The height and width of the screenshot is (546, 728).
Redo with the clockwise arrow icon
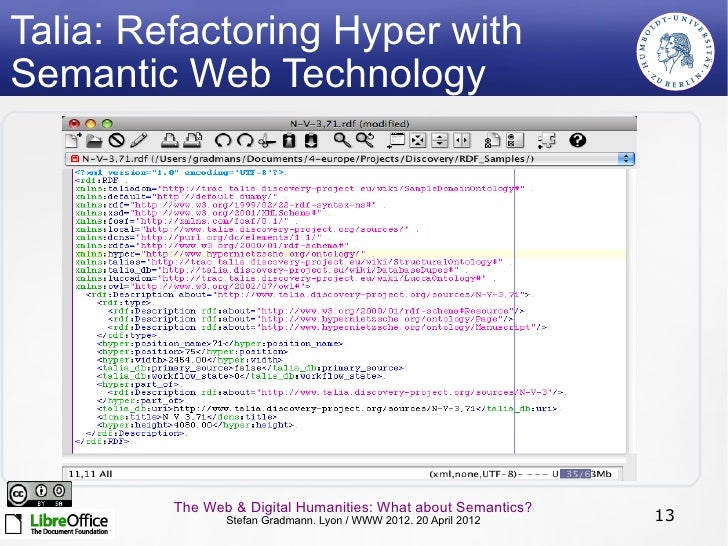click(245, 140)
